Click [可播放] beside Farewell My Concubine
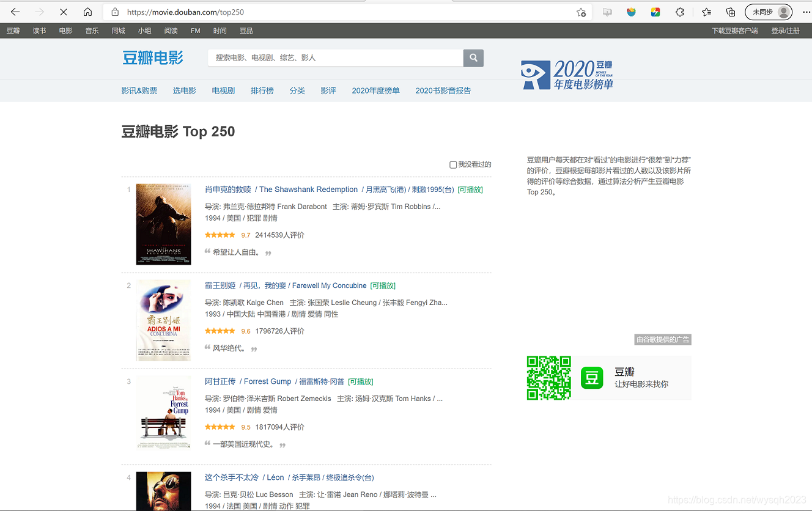 (383, 285)
